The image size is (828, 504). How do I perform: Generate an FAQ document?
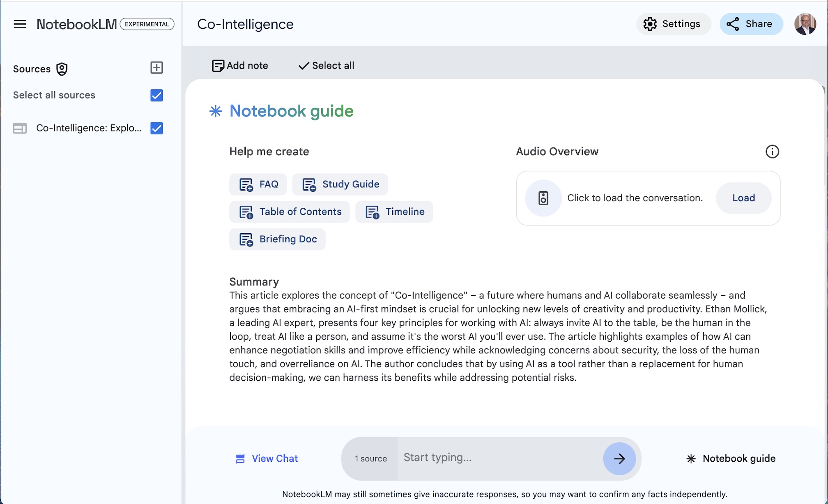(x=258, y=184)
